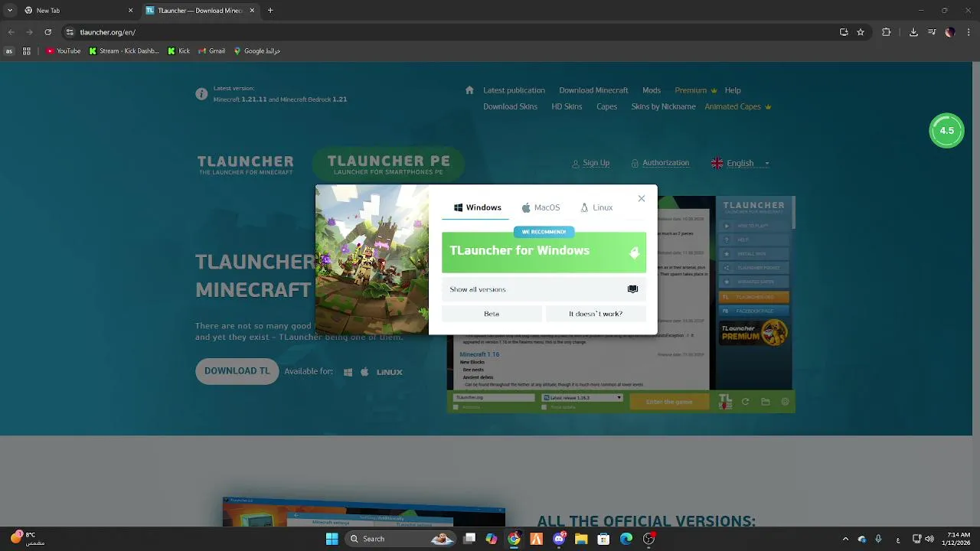Open Capes link

click(606, 106)
